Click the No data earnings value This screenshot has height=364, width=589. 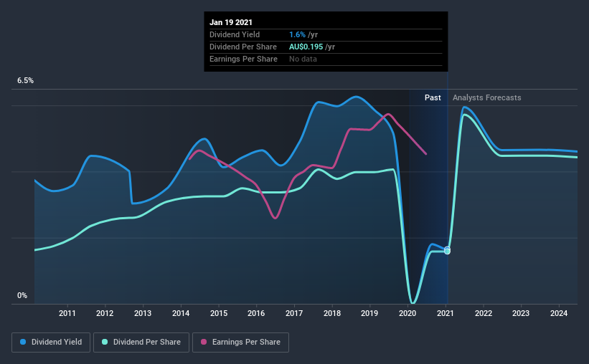tap(303, 59)
